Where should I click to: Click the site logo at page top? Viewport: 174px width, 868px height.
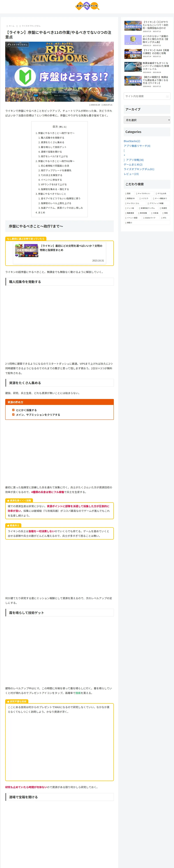tap(87, 6)
